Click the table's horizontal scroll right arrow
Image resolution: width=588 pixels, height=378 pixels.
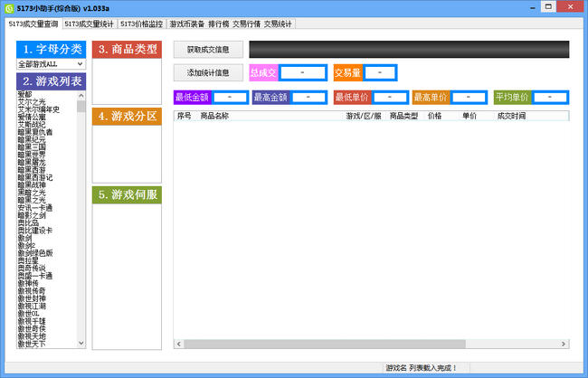564,344
